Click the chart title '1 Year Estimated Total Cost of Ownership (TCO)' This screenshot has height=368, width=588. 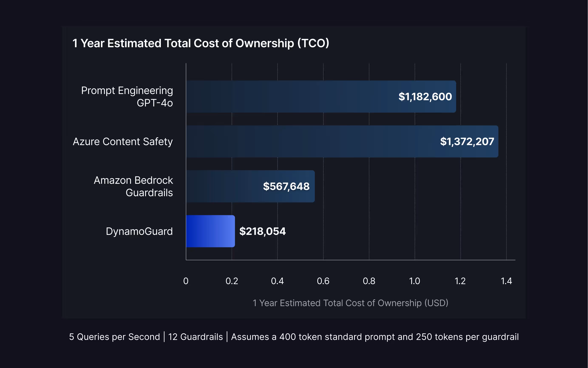pos(201,43)
